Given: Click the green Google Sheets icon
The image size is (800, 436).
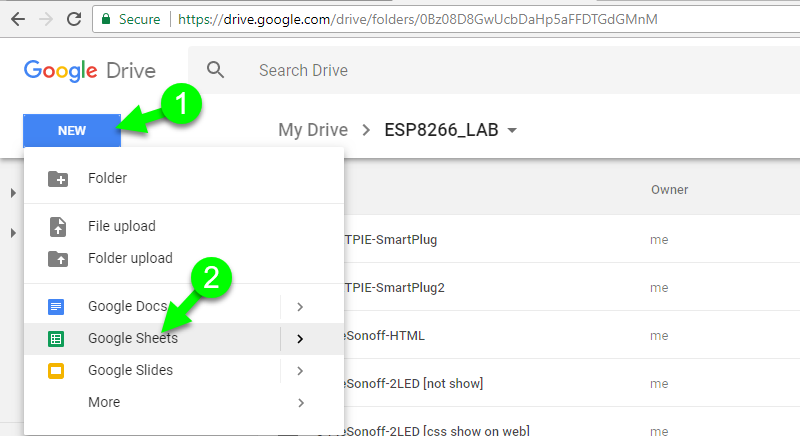Looking at the screenshot, I should coord(56,339).
